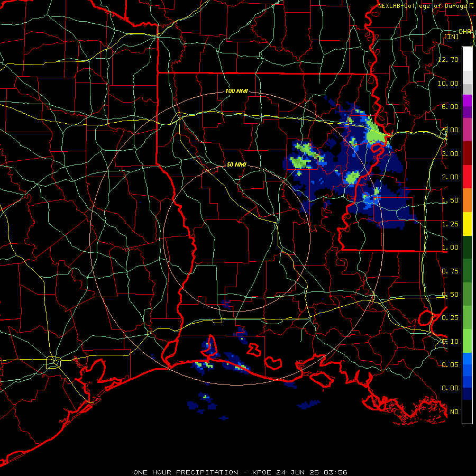This screenshot has height=476, width=476.
Task: Select the pink legend swatch near 4.00
Action: click(467, 130)
